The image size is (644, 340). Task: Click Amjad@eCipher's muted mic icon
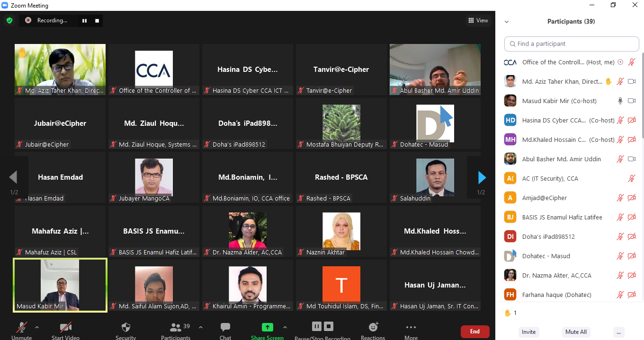pos(620,198)
